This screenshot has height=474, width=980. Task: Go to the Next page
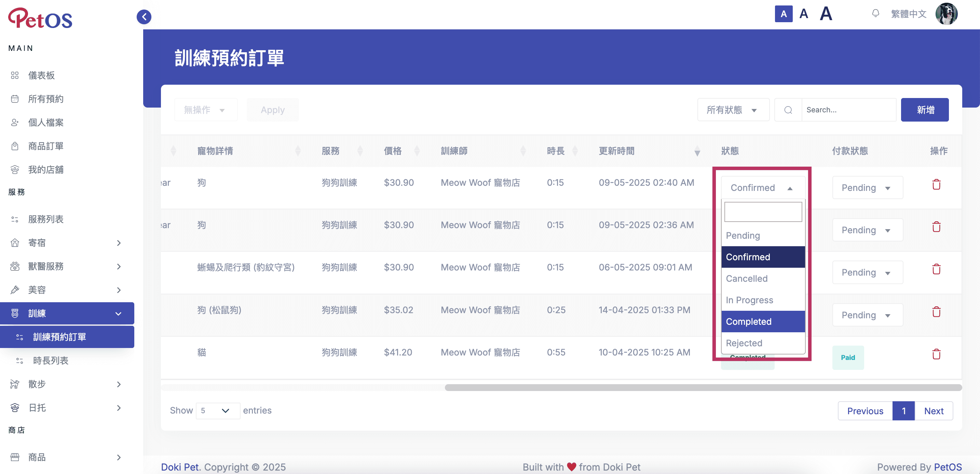934,411
